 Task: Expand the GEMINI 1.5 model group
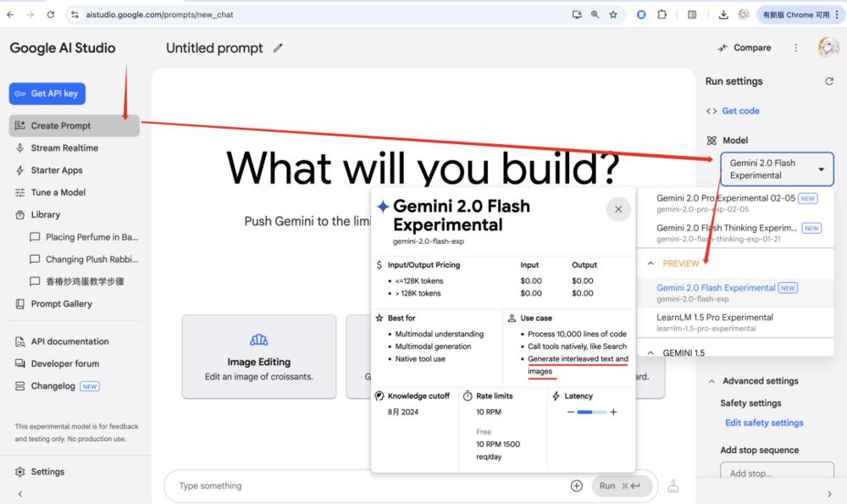click(x=650, y=352)
